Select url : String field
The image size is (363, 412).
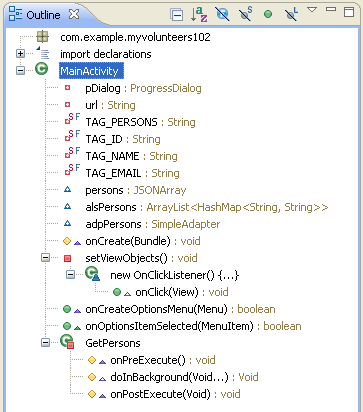point(110,105)
